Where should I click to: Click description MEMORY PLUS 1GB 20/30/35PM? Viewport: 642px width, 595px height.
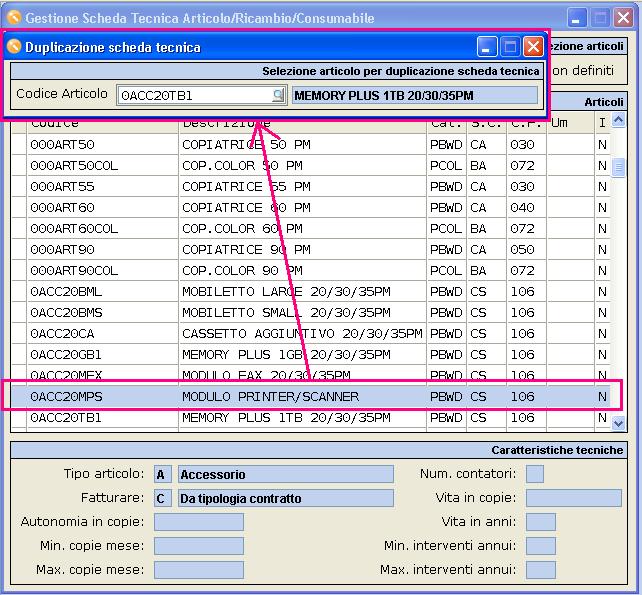coord(286,355)
